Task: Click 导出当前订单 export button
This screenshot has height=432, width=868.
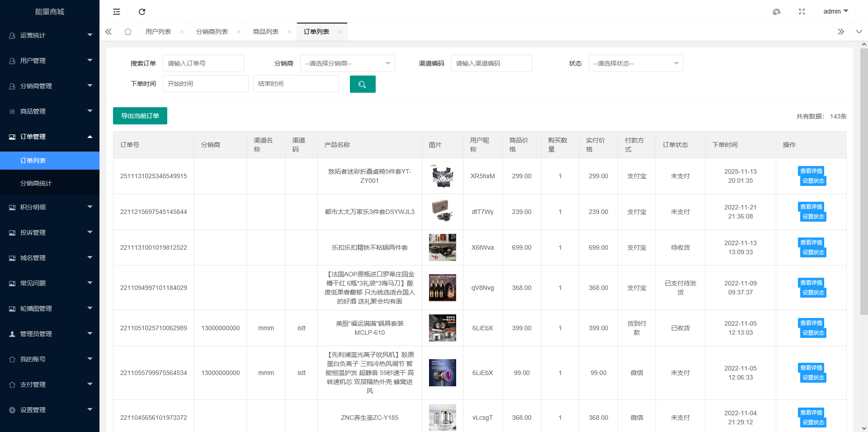Action: click(140, 116)
